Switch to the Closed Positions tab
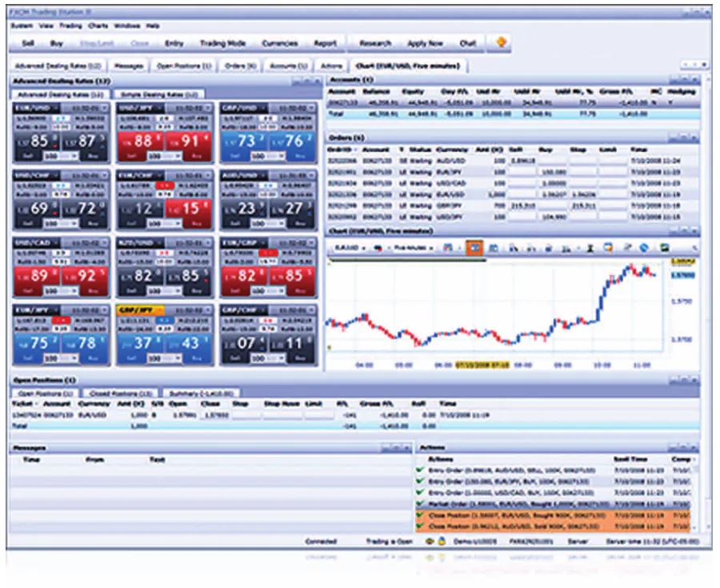The width and height of the screenshot is (720, 588). [121, 394]
